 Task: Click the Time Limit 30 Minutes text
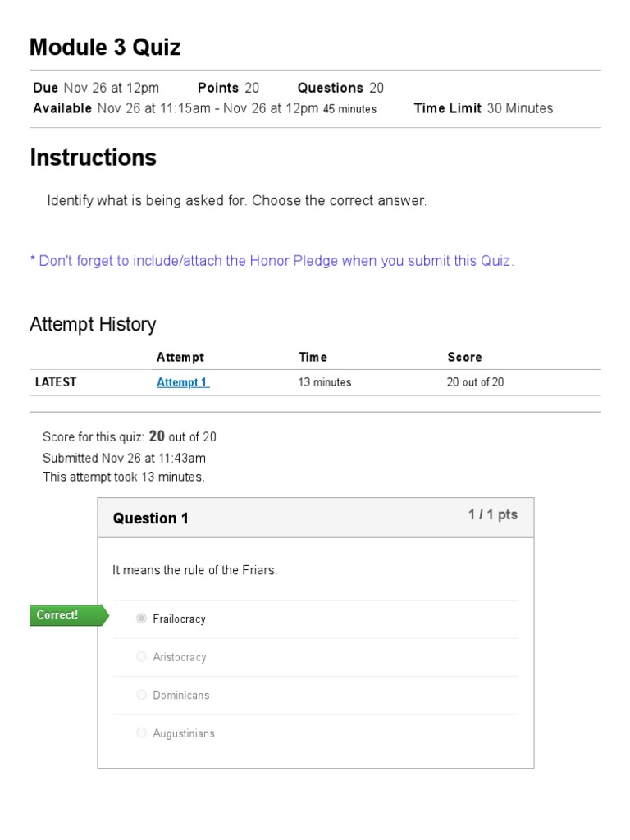click(x=483, y=108)
